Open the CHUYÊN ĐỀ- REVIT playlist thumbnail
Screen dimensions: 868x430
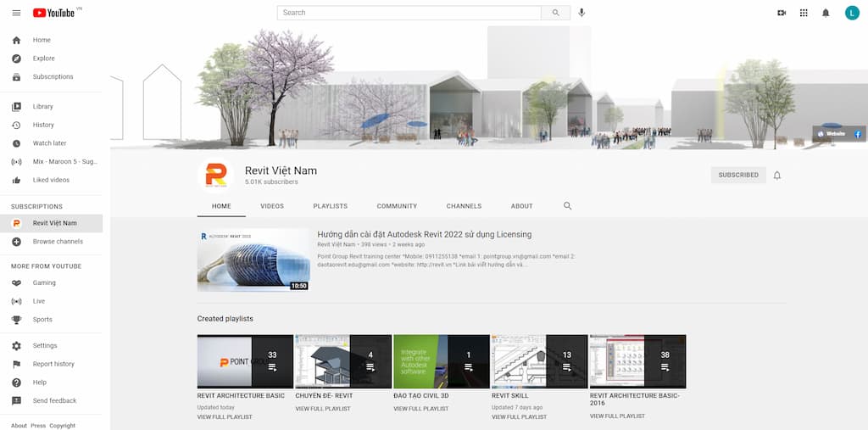coord(343,361)
